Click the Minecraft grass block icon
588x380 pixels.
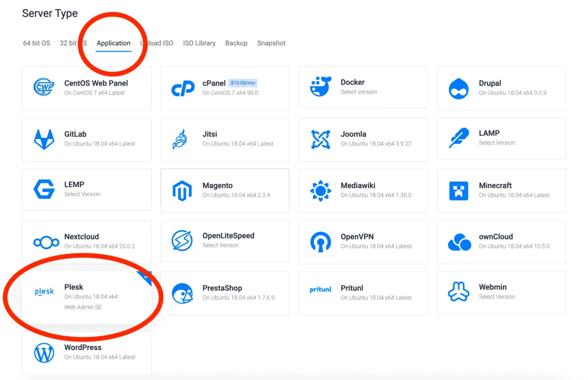pyautogui.click(x=459, y=190)
